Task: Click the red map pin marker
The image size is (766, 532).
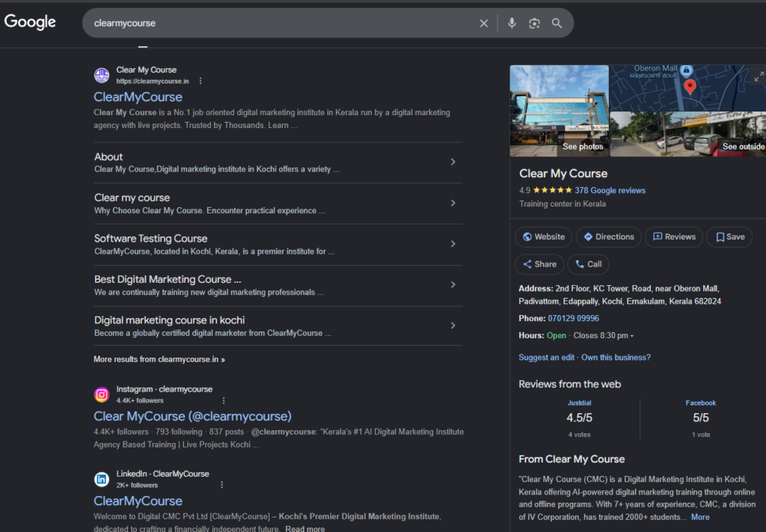Action: click(690, 87)
